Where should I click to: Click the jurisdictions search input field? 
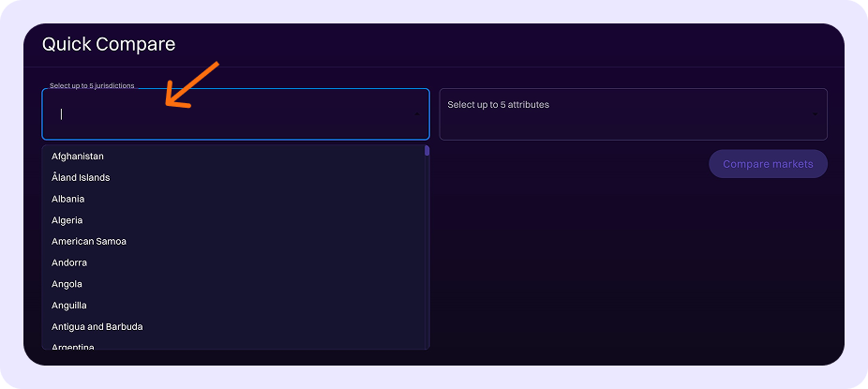point(225,114)
